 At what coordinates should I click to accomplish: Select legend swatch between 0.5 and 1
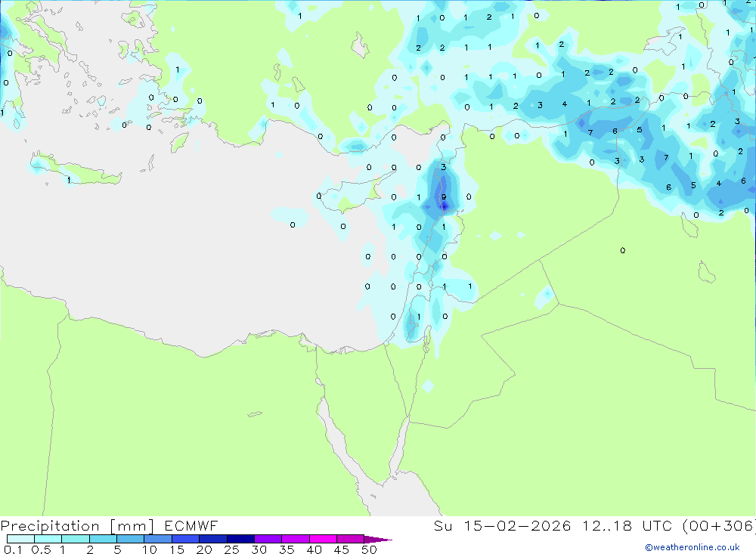pyautogui.click(x=48, y=539)
